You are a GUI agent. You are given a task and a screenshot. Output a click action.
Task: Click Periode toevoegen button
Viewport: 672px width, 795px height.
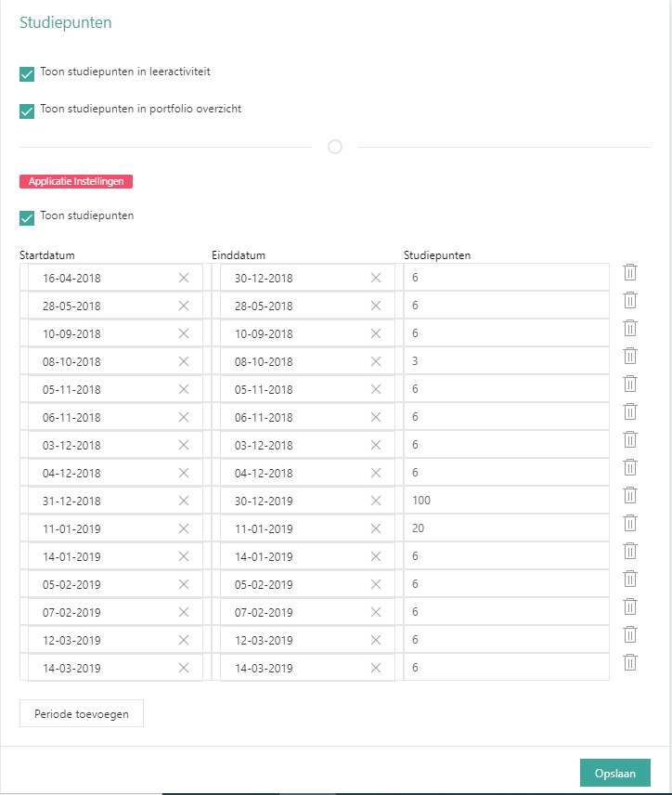coord(82,713)
